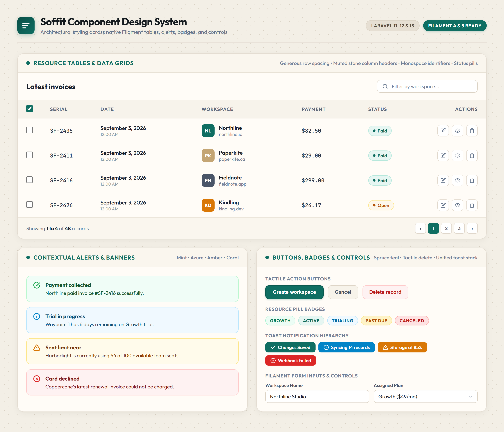Go to next page of records
504x432 pixels.
pyautogui.click(x=472, y=228)
